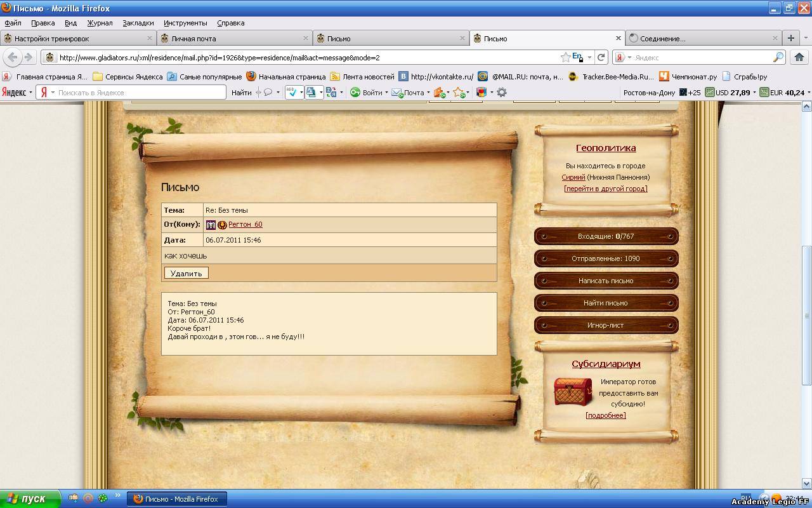Open the Файл menu
The height and width of the screenshot is (508, 812).
coord(13,23)
